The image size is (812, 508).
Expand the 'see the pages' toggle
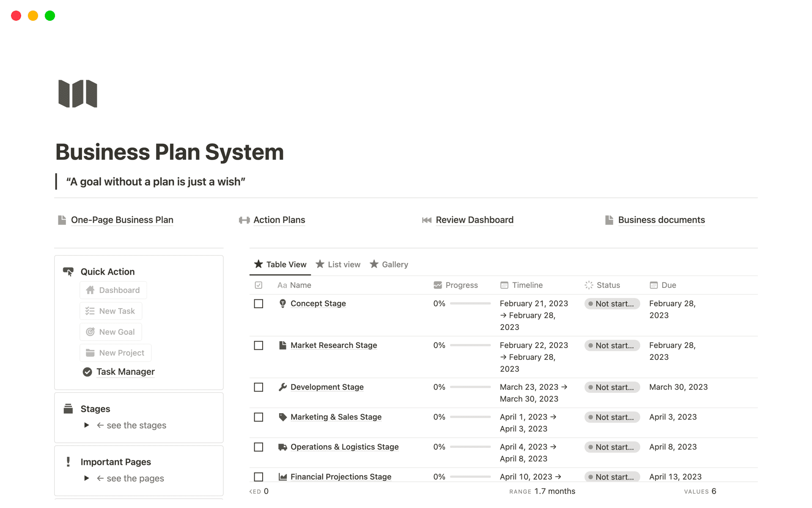86,478
